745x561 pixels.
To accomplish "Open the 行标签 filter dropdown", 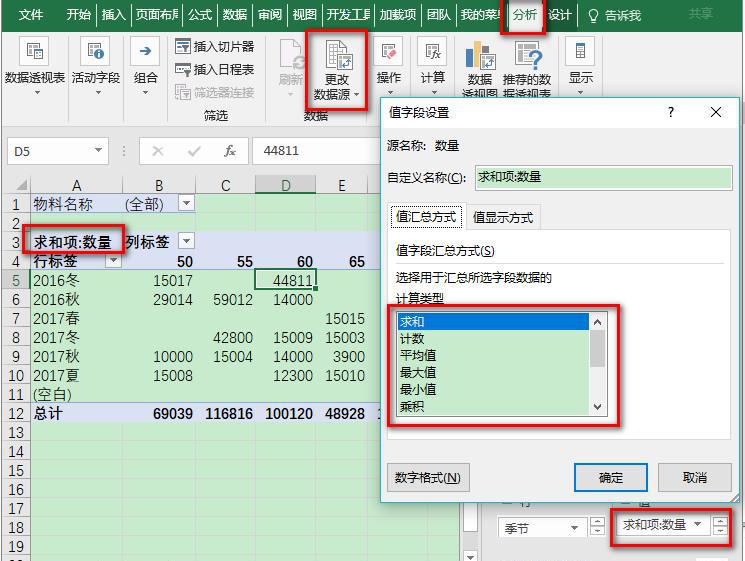I will tap(114, 260).
